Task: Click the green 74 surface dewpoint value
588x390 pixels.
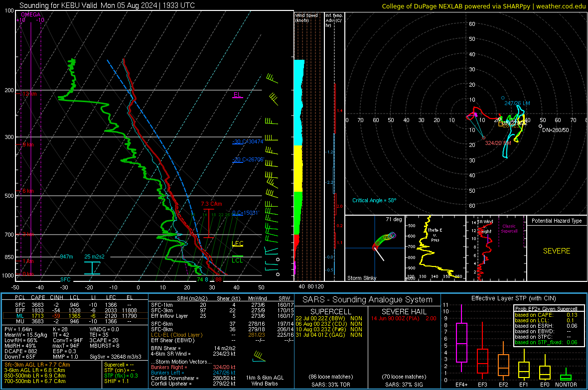Action: (x=200, y=279)
